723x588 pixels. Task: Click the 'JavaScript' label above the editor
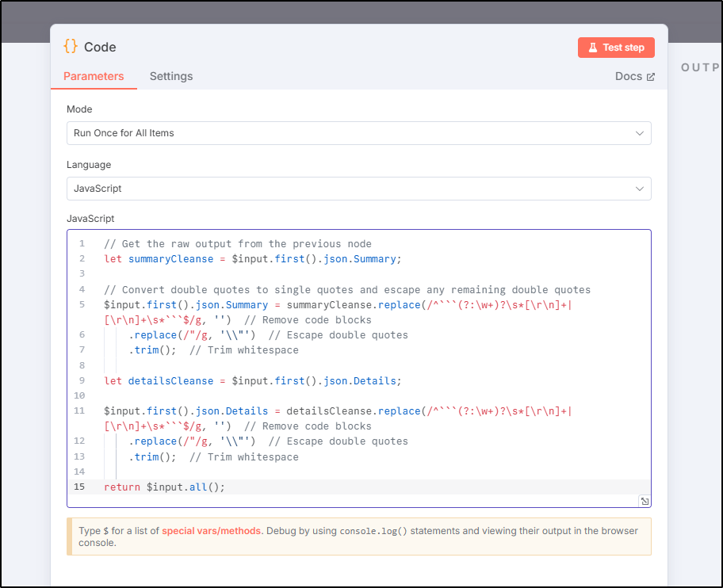90,219
